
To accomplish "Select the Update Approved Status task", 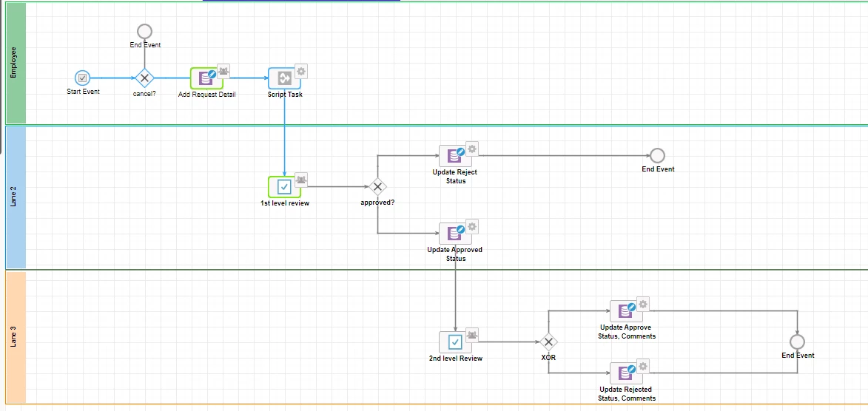I will pos(455,234).
